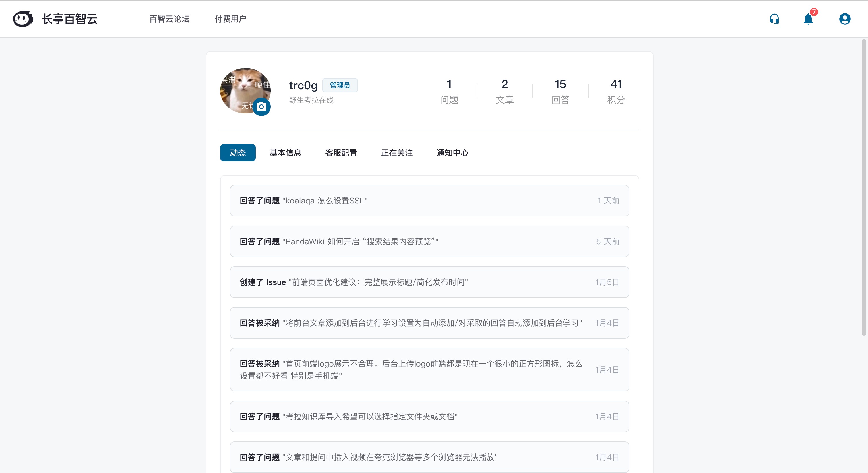Open 百智云论坛 in the top navigation
The height and width of the screenshot is (473, 868).
click(169, 19)
